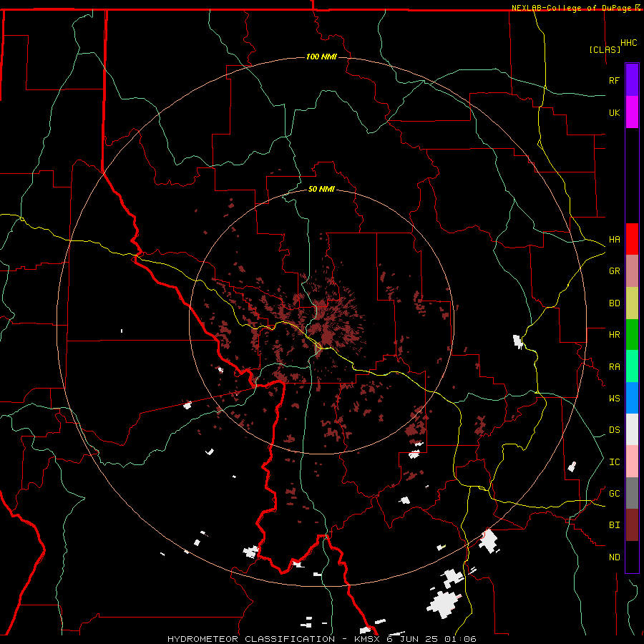The image size is (644, 644).
Task: Click the green HR heavy rain swatch
Action: point(632,335)
